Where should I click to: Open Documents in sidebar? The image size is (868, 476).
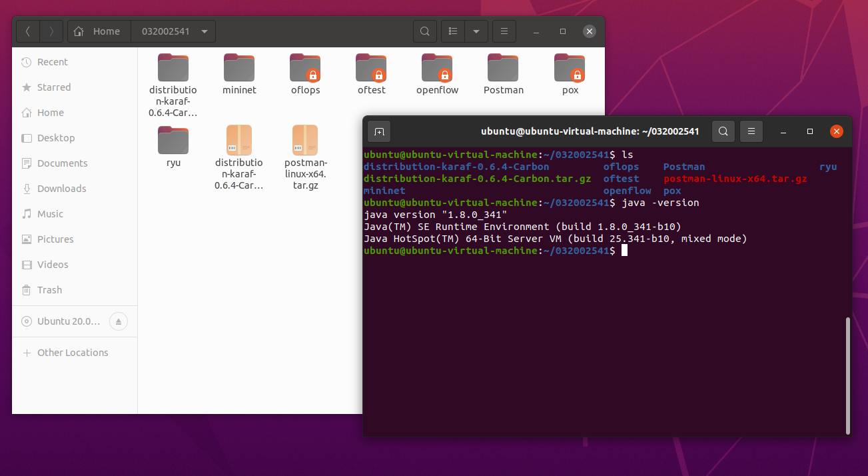75,163
